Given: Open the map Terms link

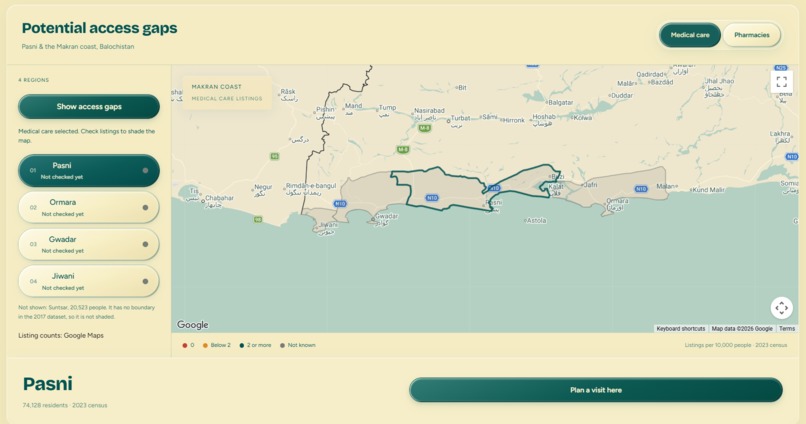Looking at the screenshot, I should click(x=786, y=328).
